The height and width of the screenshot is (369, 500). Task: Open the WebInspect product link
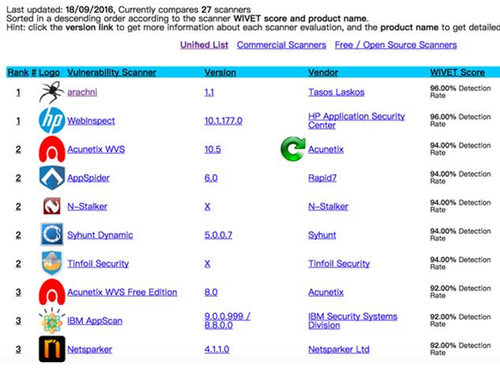(91, 121)
